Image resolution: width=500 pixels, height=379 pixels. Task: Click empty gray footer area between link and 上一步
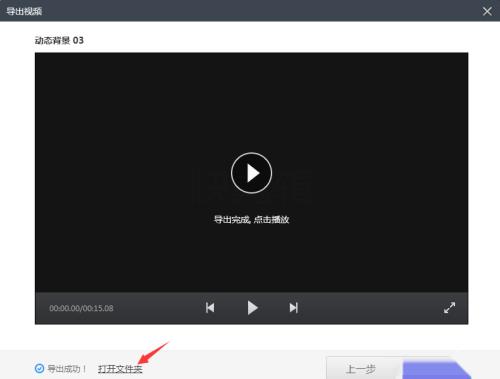pyautogui.click(x=233, y=368)
